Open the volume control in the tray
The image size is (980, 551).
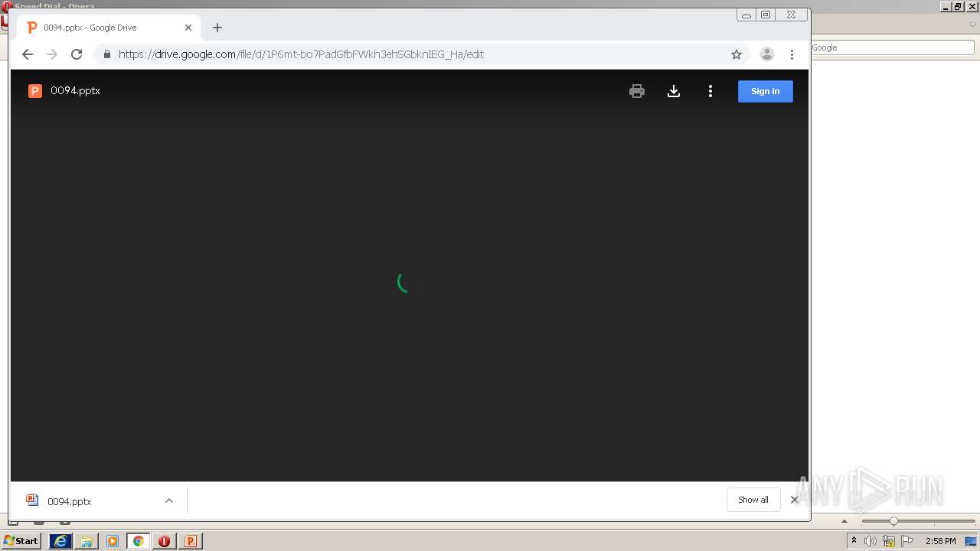tap(871, 541)
